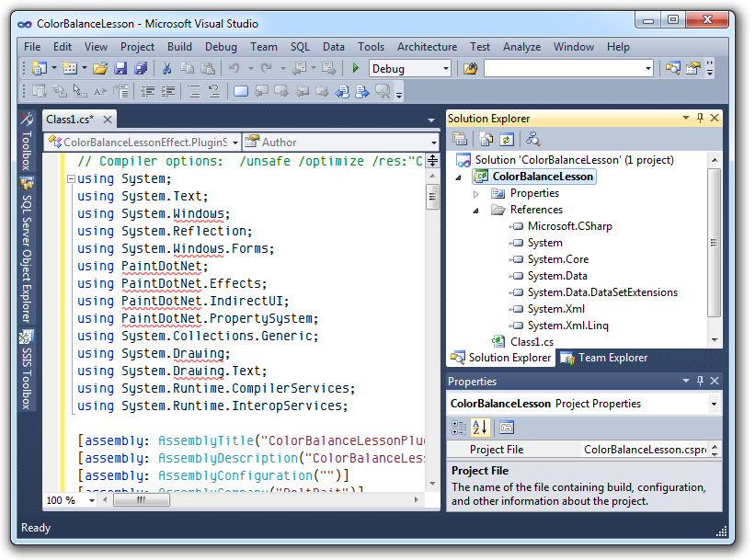Collapse the using directives outline block

tap(71, 179)
